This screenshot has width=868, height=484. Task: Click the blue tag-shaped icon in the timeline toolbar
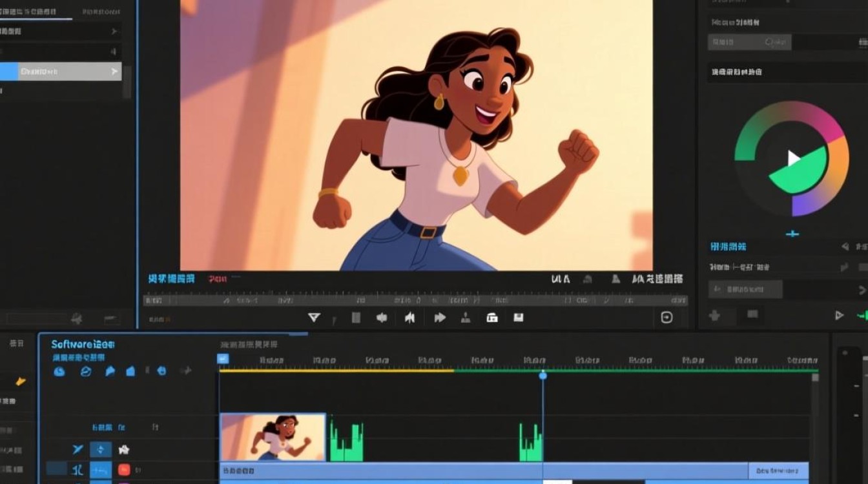click(x=110, y=371)
